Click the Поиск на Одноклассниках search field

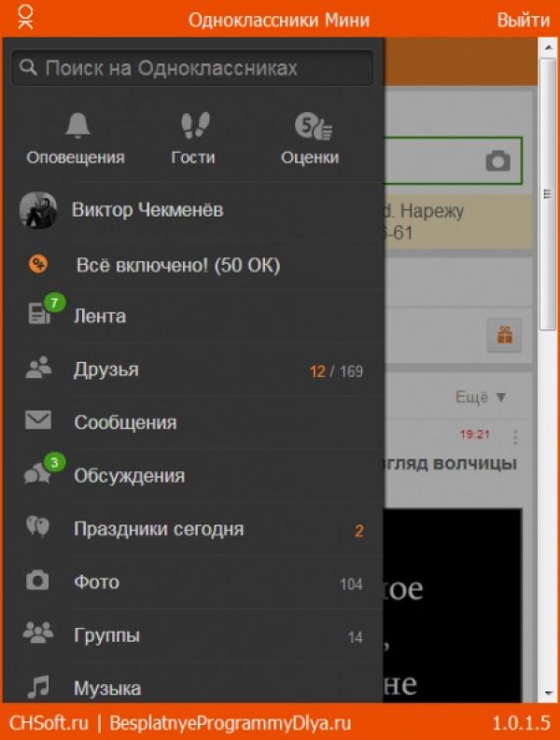(192, 68)
